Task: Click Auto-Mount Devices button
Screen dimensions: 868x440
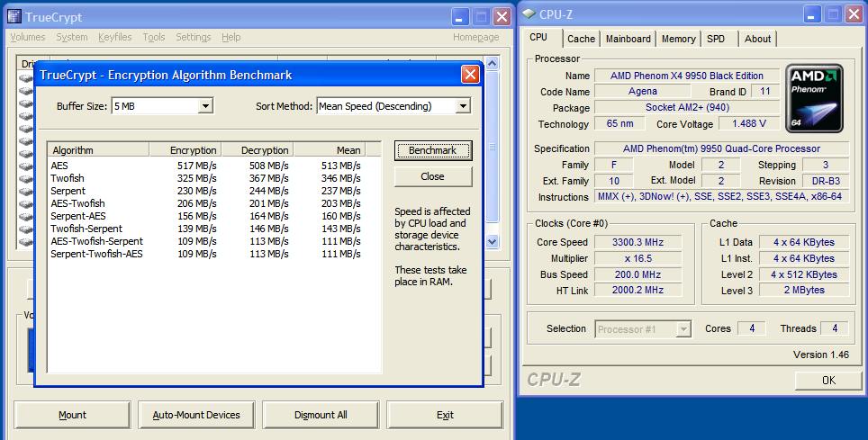Action: coord(196,415)
